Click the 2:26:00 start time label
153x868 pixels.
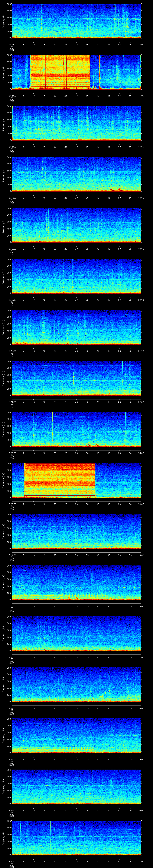pyautogui.click(x=12, y=657)
